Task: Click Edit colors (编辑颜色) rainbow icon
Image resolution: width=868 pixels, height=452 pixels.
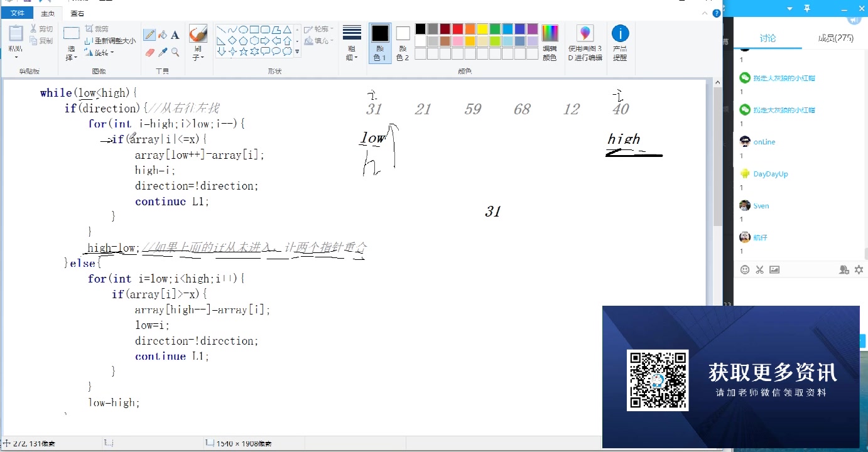Action: click(550, 33)
